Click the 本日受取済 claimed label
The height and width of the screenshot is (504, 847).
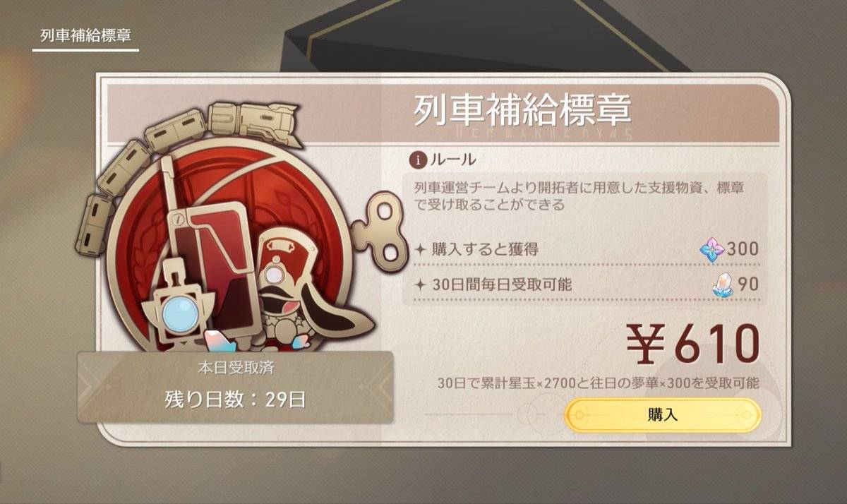[x=235, y=369]
